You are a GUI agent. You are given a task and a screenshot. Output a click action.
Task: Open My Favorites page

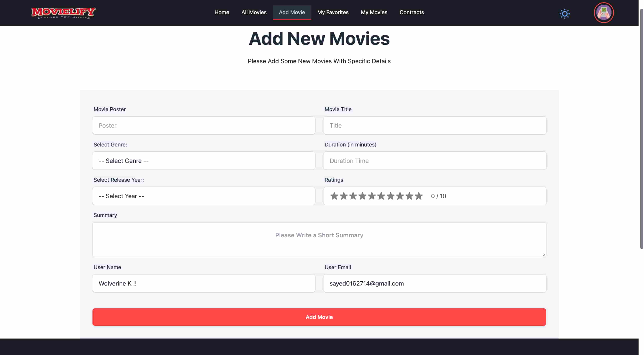(x=333, y=12)
